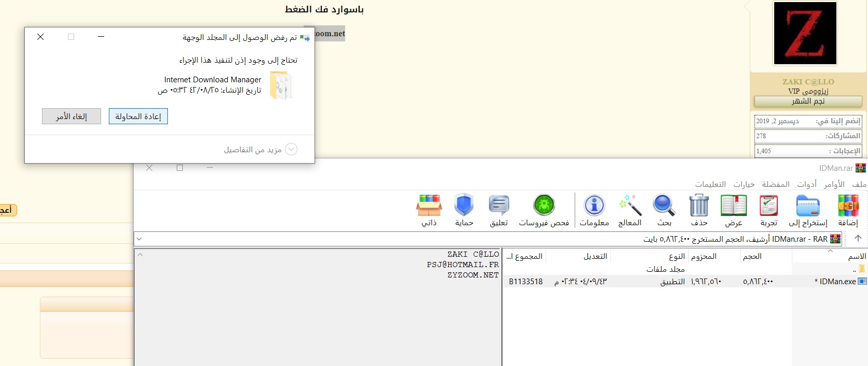Open the Options (خيارات) menu

tap(744, 184)
